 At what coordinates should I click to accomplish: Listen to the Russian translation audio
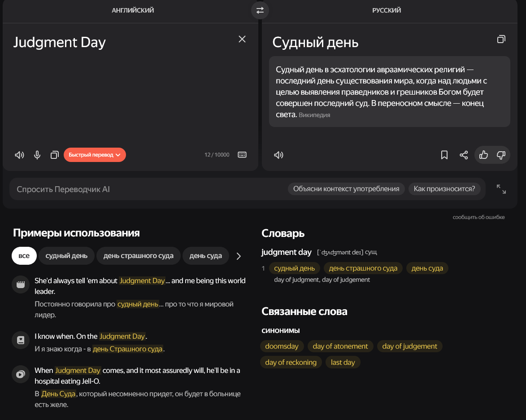point(279,155)
